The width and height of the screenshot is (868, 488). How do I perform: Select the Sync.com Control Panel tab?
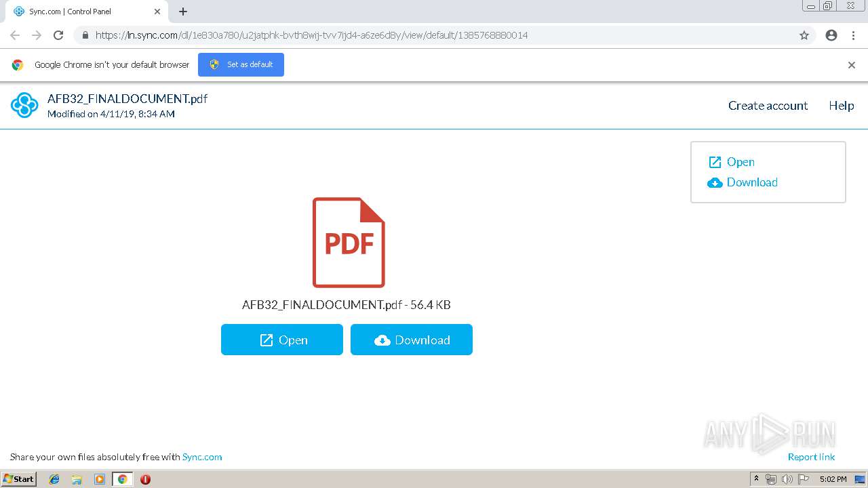[85, 12]
